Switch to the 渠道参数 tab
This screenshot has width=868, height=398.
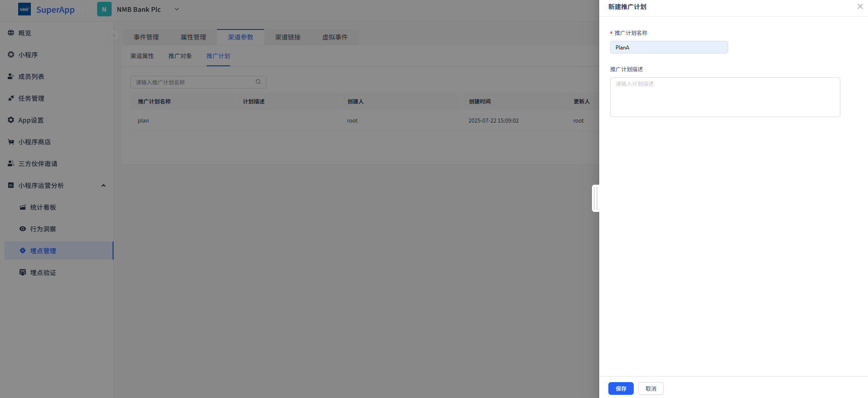[241, 37]
